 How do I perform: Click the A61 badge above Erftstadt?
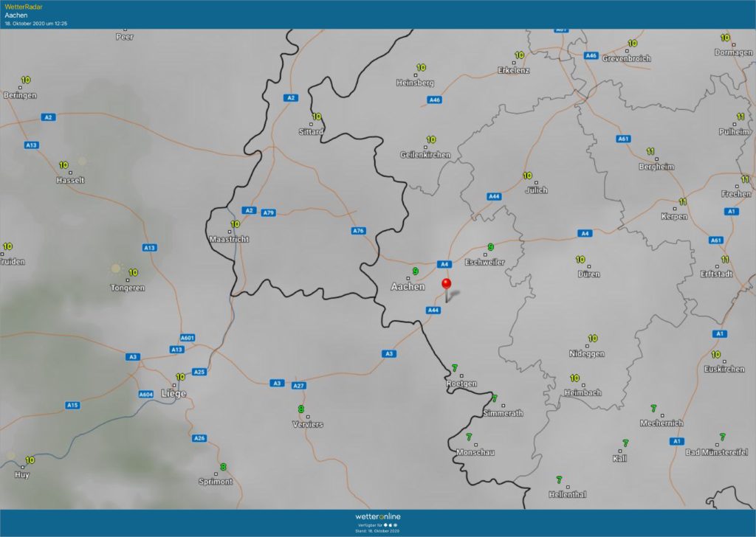tap(716, 240)
